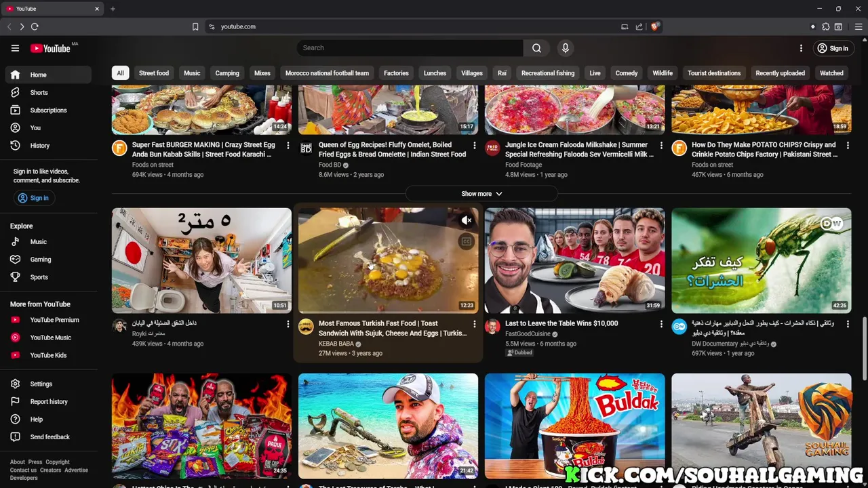Open options menu for Queen of Egg Recipes video

[x=474, y=146]
